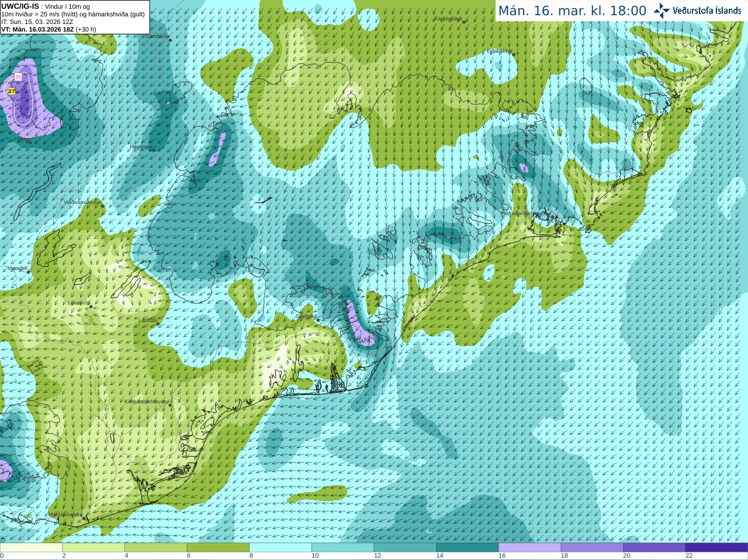
Task: Pick the 10–12 m/s light teal legend swatch
Action: [x=342, y=547]
